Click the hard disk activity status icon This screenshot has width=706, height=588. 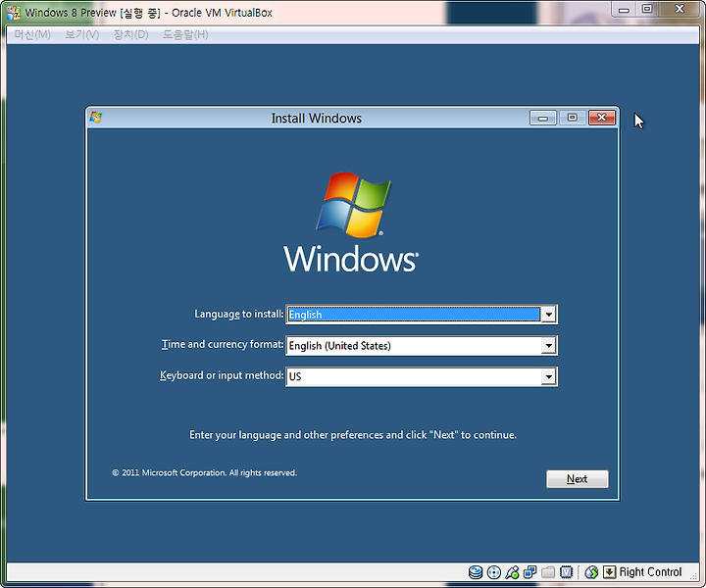click(x=476, y=572)
